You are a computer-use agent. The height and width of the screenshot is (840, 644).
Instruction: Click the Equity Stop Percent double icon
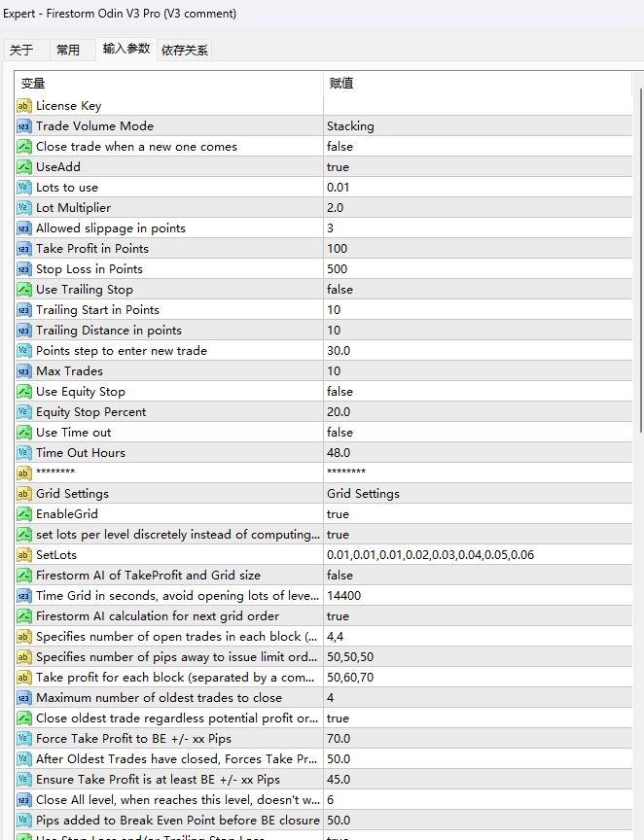coord(23,412)
